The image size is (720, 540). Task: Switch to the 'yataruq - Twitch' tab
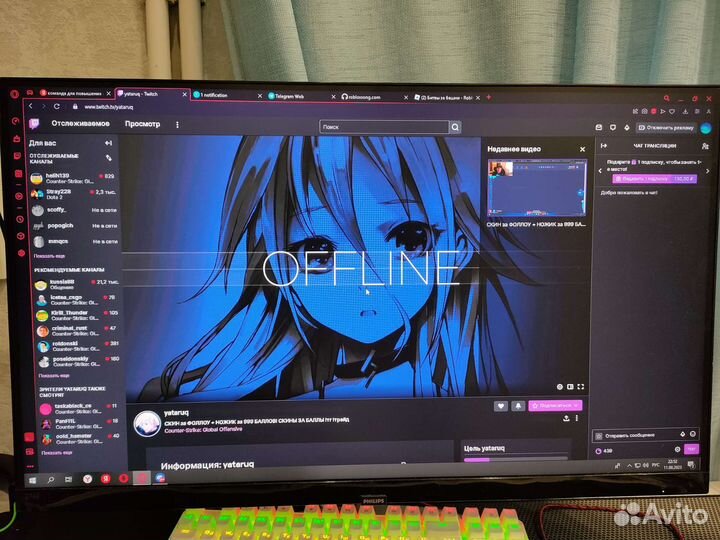pyautogui.click(x=152, y=94)
